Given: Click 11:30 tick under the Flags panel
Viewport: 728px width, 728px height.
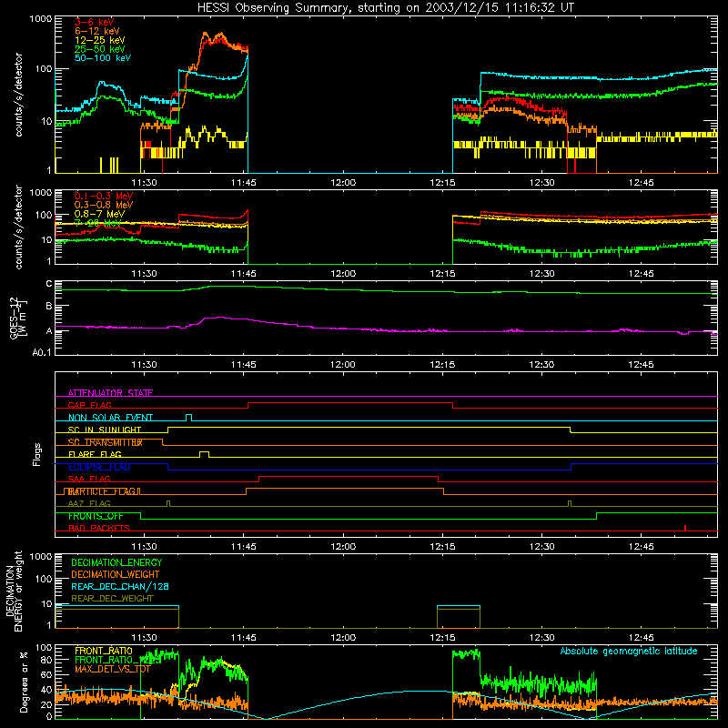Looking at the screenshot, I should click(144, 547).
